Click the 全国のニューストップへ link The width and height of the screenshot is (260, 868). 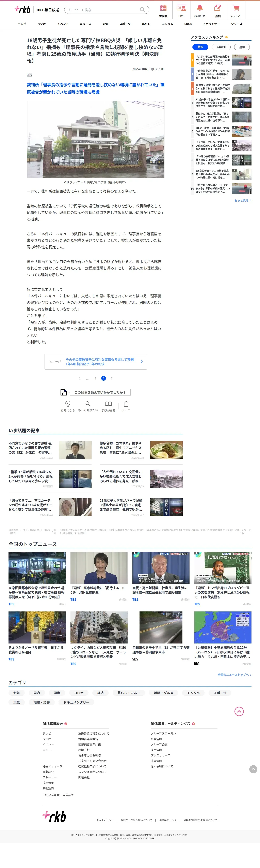[x=234, y=675]
